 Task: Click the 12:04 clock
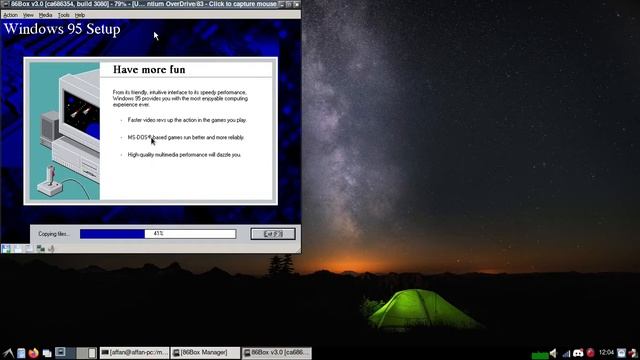[607, 353]
